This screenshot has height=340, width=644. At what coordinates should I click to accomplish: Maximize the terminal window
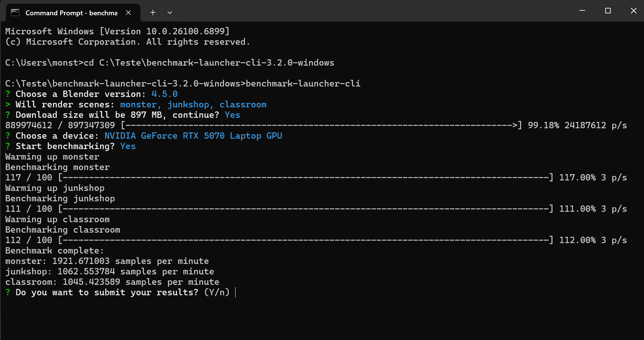pos(608,11)
